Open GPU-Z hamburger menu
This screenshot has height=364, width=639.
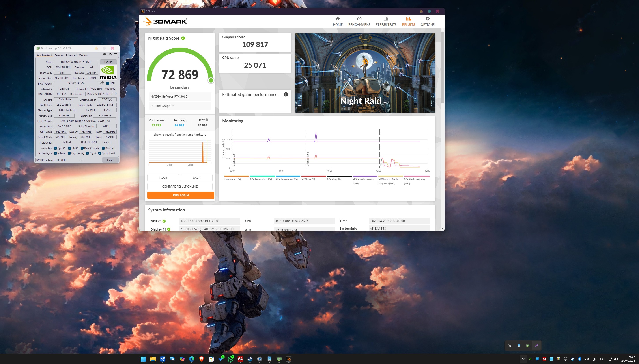[x=116, y=54]
